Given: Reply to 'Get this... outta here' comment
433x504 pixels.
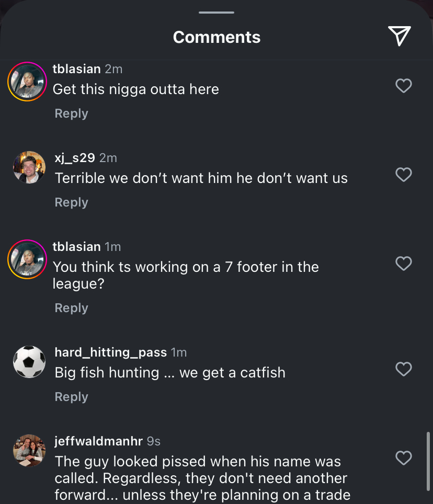Looking at the screenshot, I should tap(71, 113).
